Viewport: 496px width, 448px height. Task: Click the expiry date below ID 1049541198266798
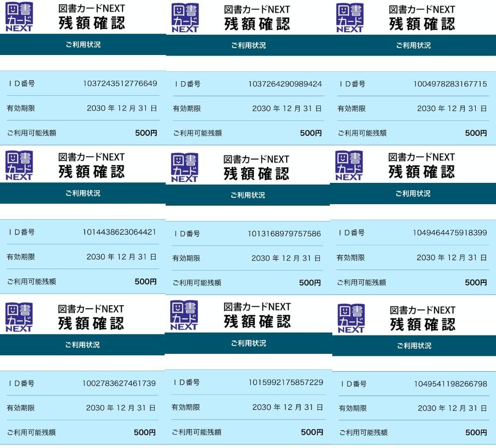tap(453, 408)
